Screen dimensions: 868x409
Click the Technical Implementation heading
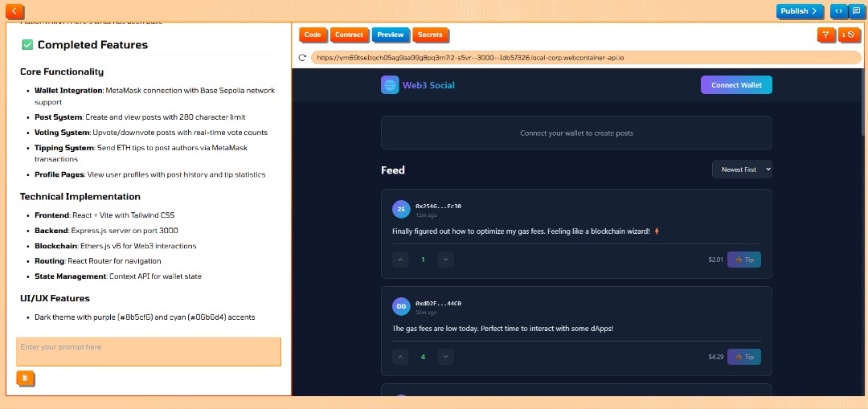click(80, 197)
